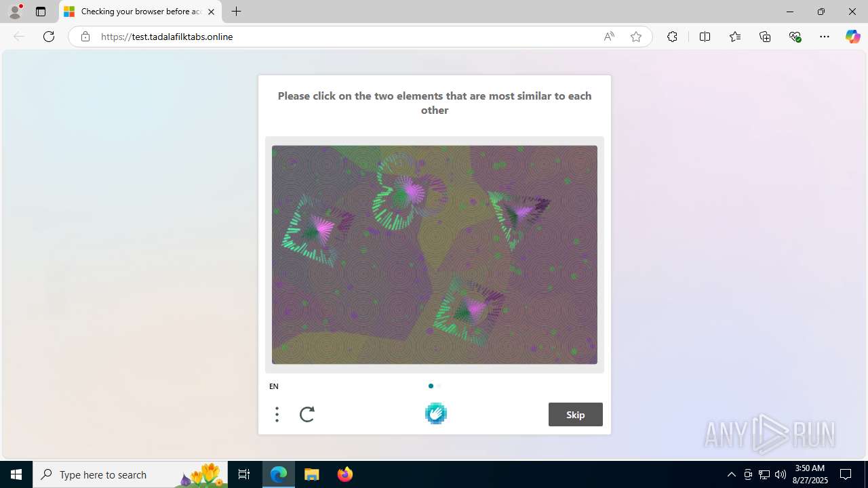Viewport: 868px width, 488px height.
Task: Open Task View in taskbar
Action: [x=244, y=474]
